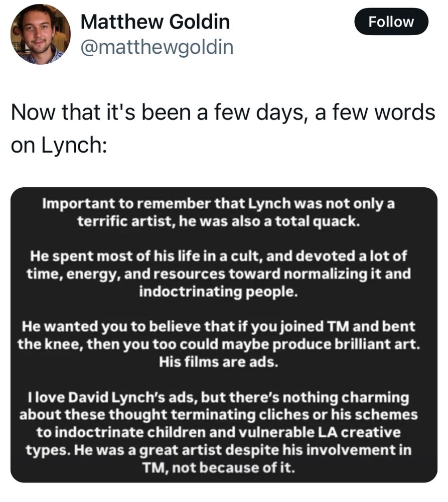Click the line "He wanted you to believe"

[x=224, y=327]
